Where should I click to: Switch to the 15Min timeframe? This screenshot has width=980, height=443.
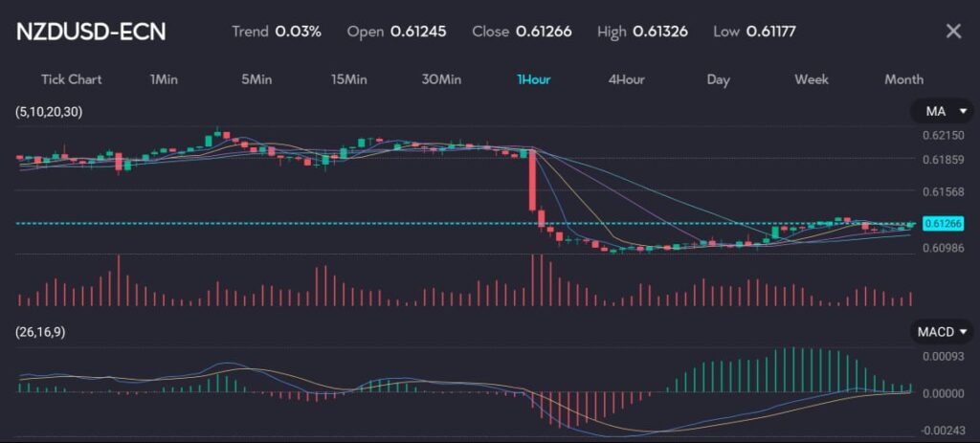(x=348, y=79)
